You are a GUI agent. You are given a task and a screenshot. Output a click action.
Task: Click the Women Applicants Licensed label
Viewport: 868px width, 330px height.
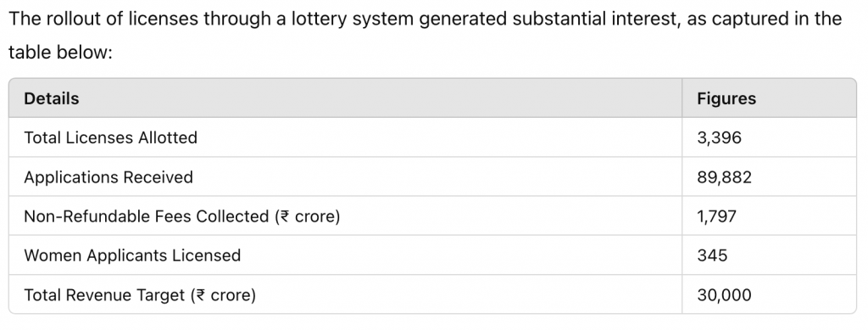pos(132,255)
